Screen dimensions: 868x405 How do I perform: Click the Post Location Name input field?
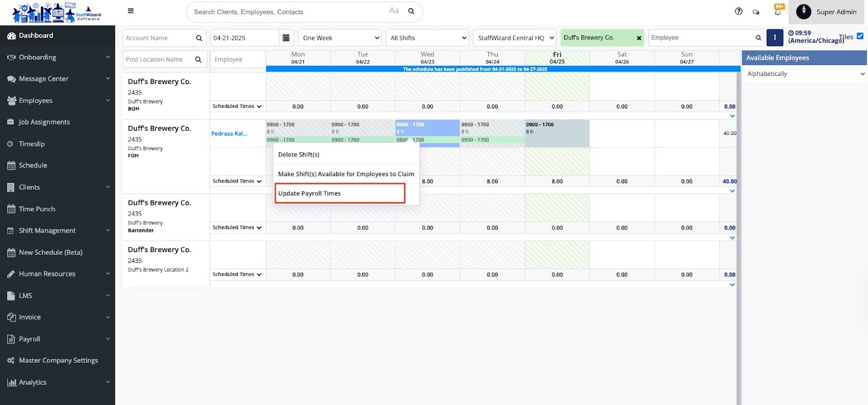click(x=159, y=60)
